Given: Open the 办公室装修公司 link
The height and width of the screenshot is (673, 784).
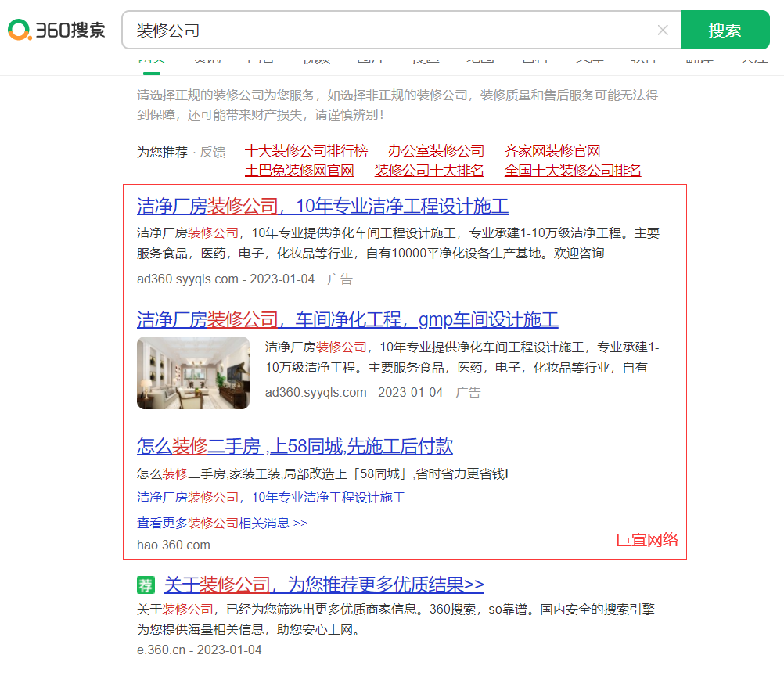Looking at the screenshot, I should [x=435, y=150].
